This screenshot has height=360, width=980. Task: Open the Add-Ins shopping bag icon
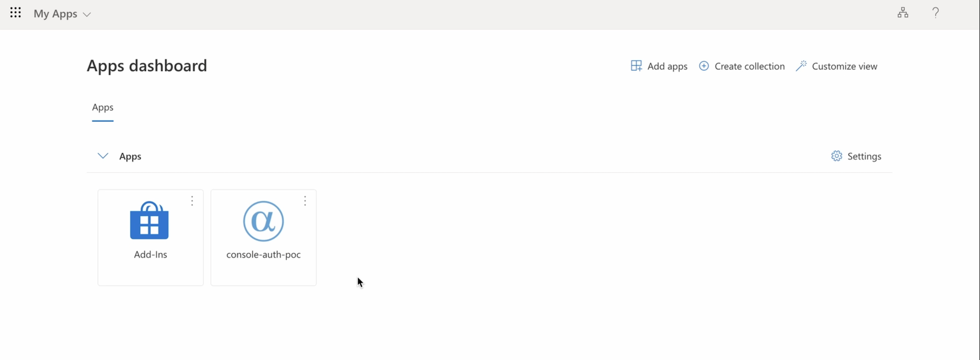[150, 221]
